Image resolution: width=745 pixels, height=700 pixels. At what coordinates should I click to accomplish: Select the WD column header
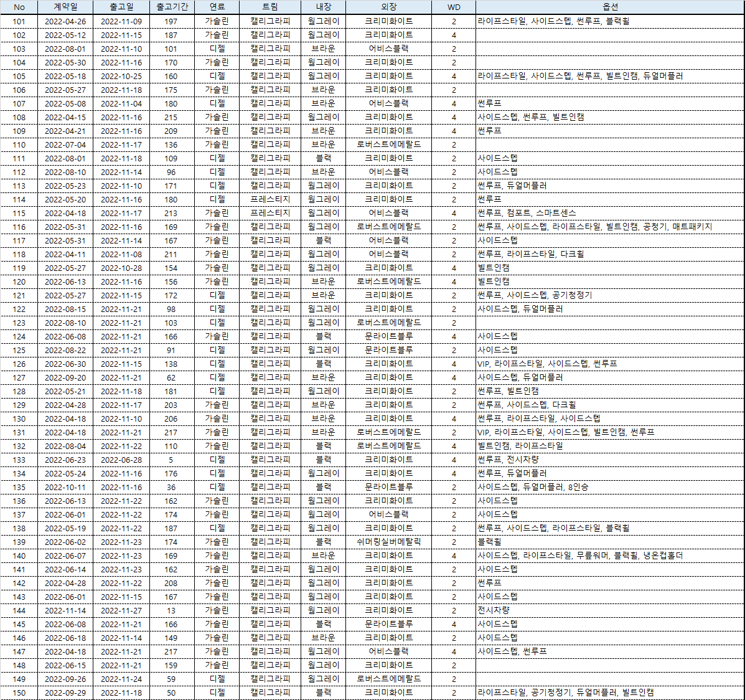(454, 7)
